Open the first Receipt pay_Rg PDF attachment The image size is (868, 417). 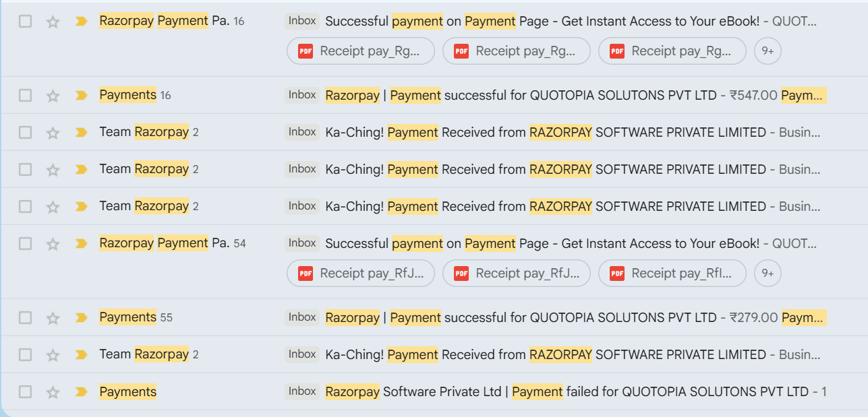pos(361,51)
